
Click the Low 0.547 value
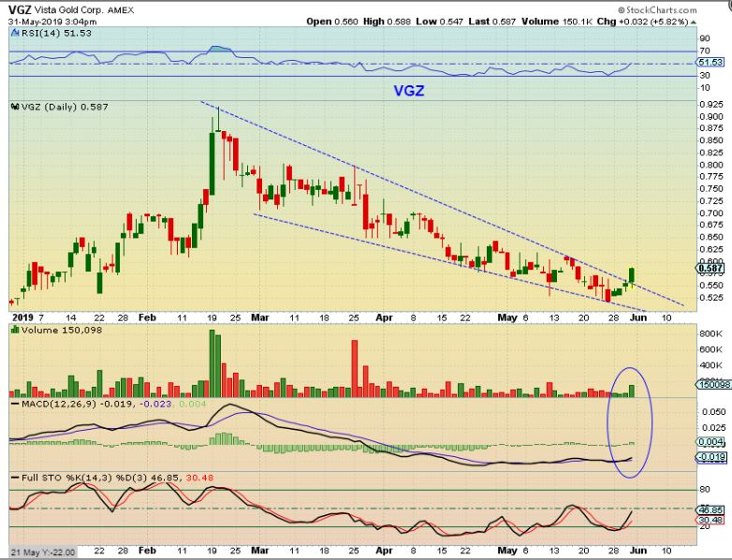pos(440,22)
